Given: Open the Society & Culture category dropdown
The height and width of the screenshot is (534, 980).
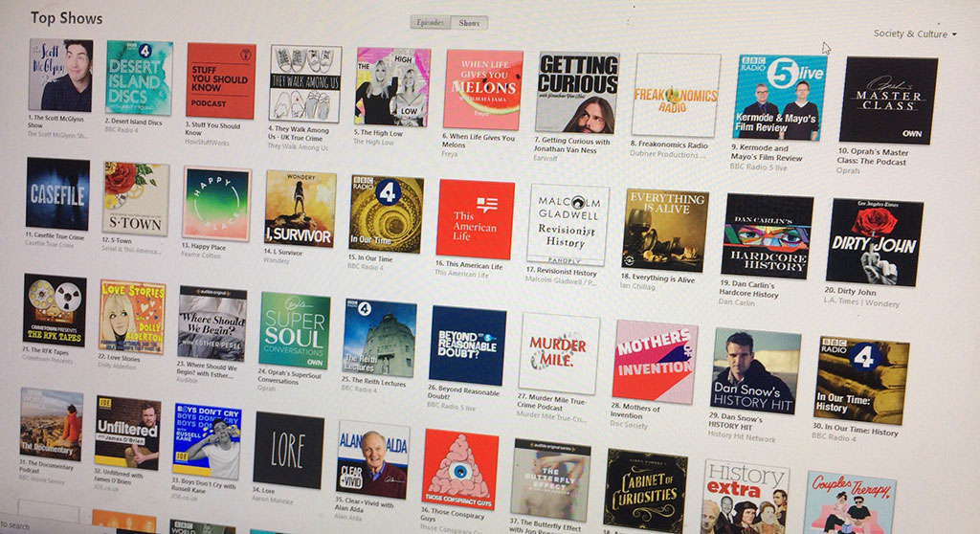Looking at the screenshot, I should pyautogui.click(x=914, y=33).
